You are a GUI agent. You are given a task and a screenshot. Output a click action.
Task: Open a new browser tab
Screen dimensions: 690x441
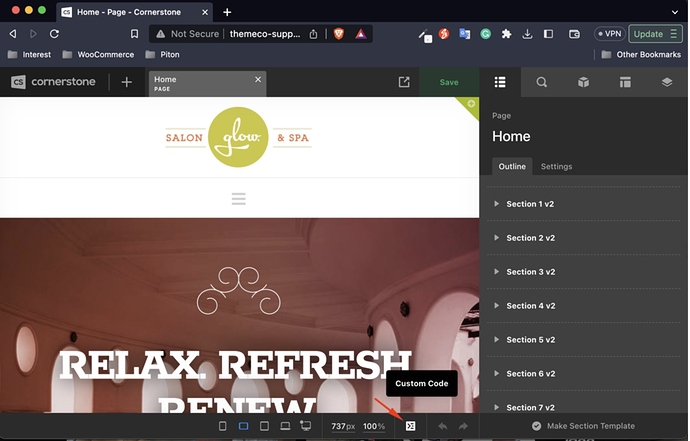(227, 12)
